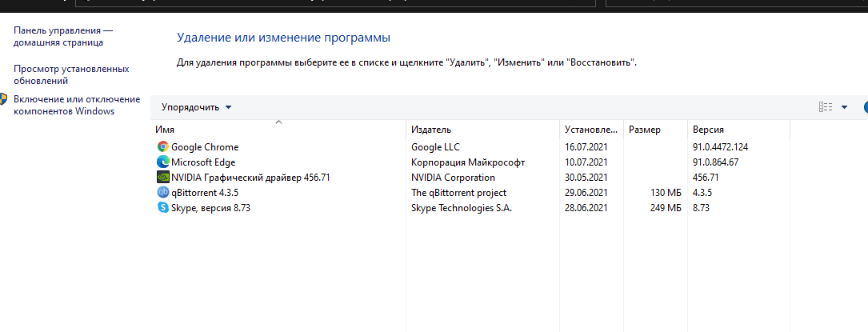Screen dimensions: 868x332
Task: Click the qBittorrent program icon
Action: point(162,193)
